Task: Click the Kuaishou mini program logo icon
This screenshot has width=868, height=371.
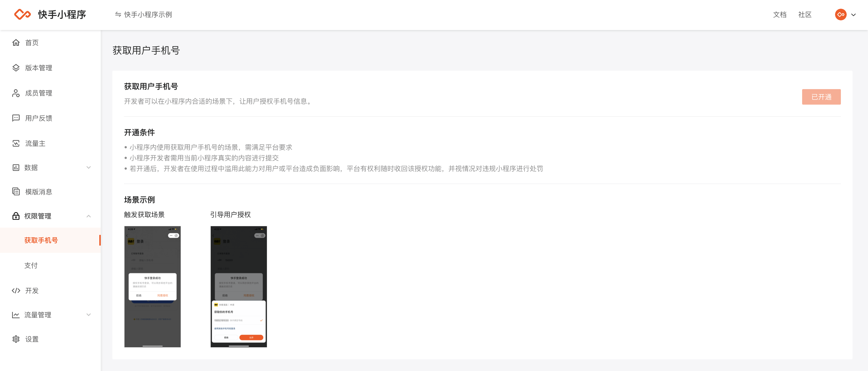Action: coord(22,15)
